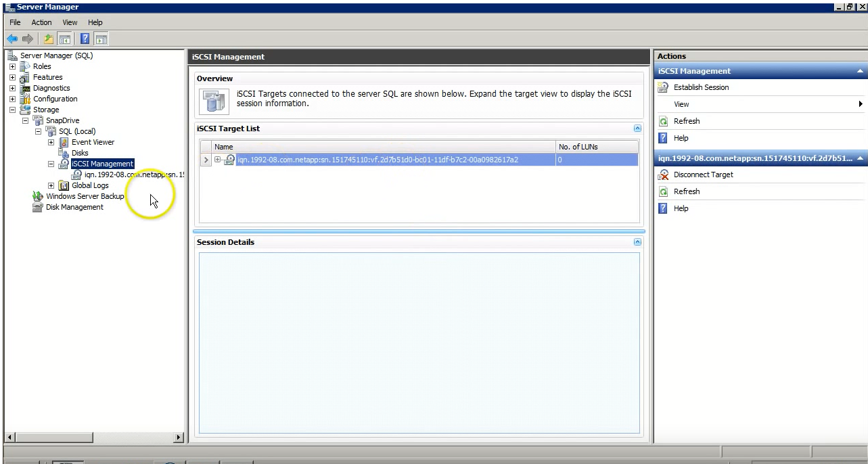868x464 pixels.
Task: Open the Event Viewer node icon
Action: pyautogui.click(x=64, y=142)
